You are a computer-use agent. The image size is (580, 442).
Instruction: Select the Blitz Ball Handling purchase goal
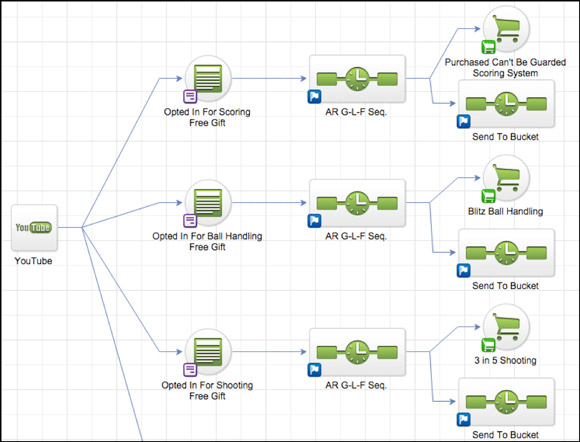[506, 178]
